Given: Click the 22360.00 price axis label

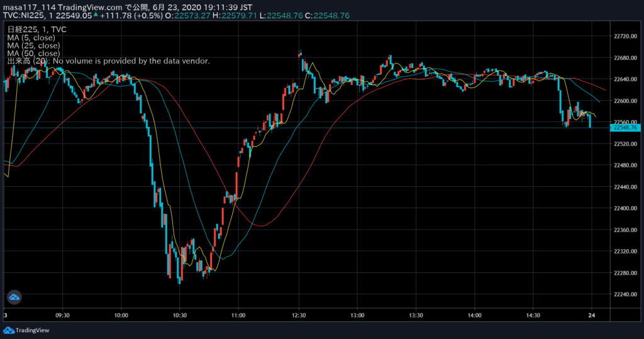Looking at the screenshot, I should click(x=625, y=230).
